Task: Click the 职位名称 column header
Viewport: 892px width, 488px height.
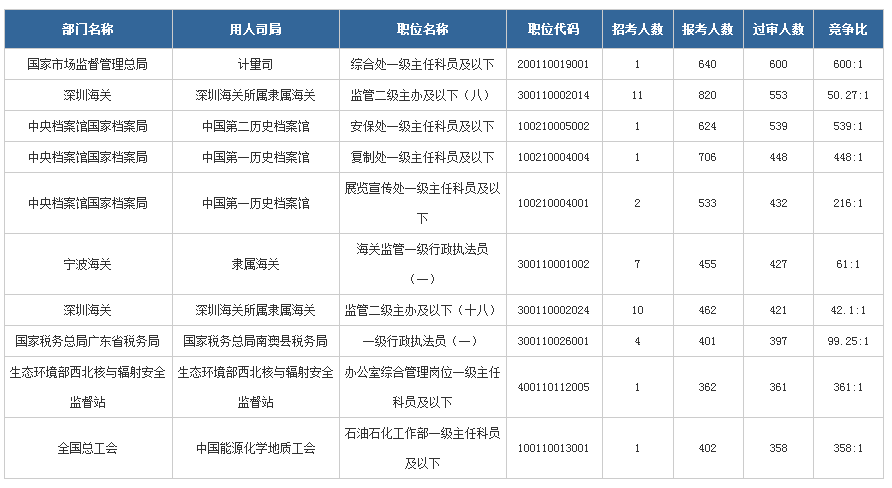Action: 423,29
